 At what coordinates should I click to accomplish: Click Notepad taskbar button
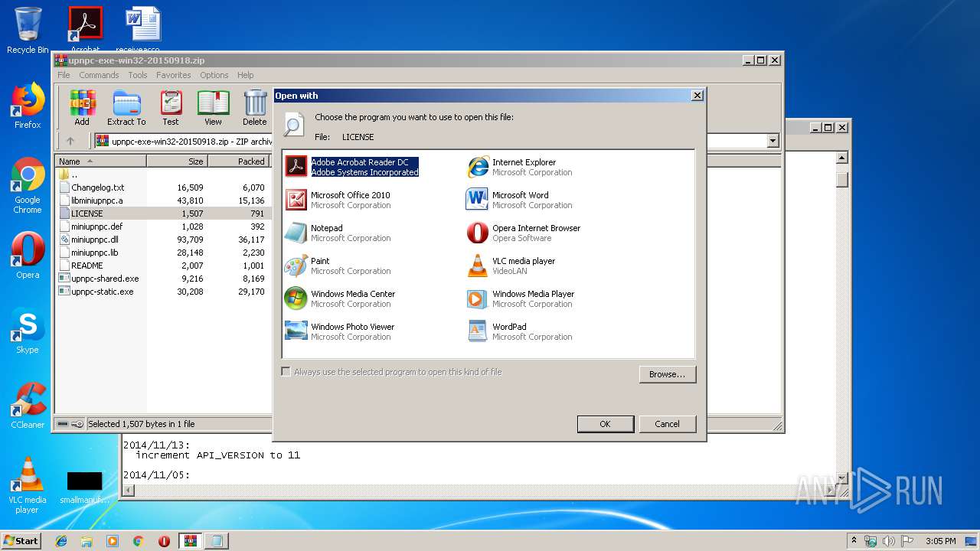click(217, 541)
